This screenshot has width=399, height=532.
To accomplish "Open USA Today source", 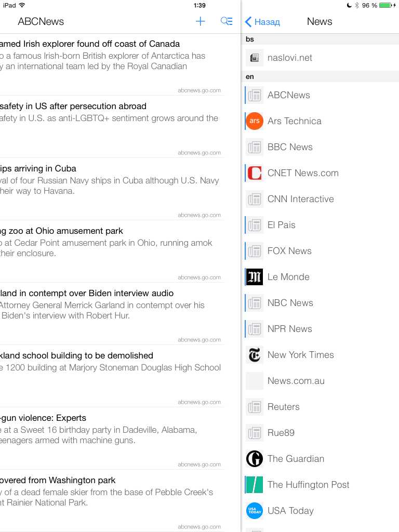I will click(x=320, y=511).
